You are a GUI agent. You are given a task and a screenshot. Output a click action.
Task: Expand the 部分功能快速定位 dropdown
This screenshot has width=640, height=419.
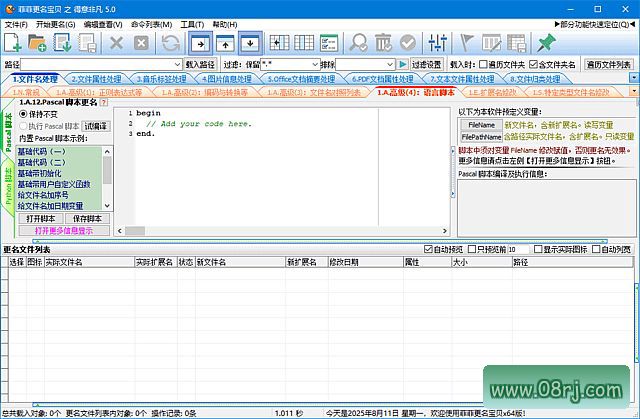coord(583,22)
